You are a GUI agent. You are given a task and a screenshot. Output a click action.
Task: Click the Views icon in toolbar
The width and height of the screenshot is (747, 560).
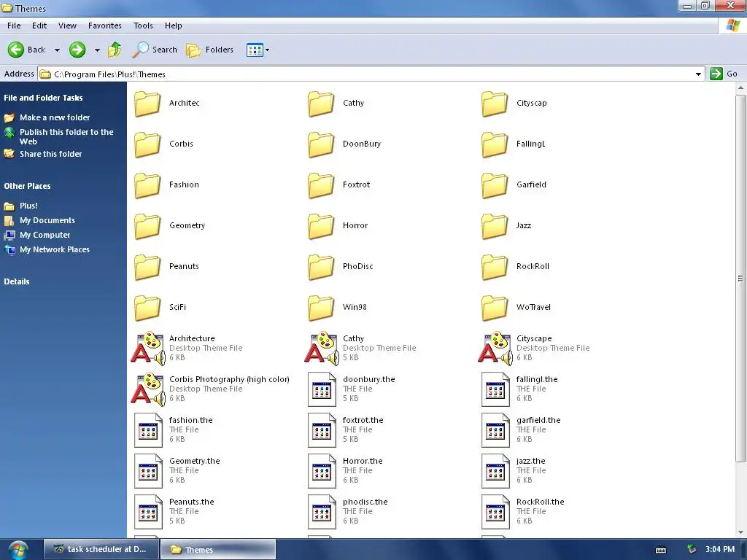click(x=255, y=50)
